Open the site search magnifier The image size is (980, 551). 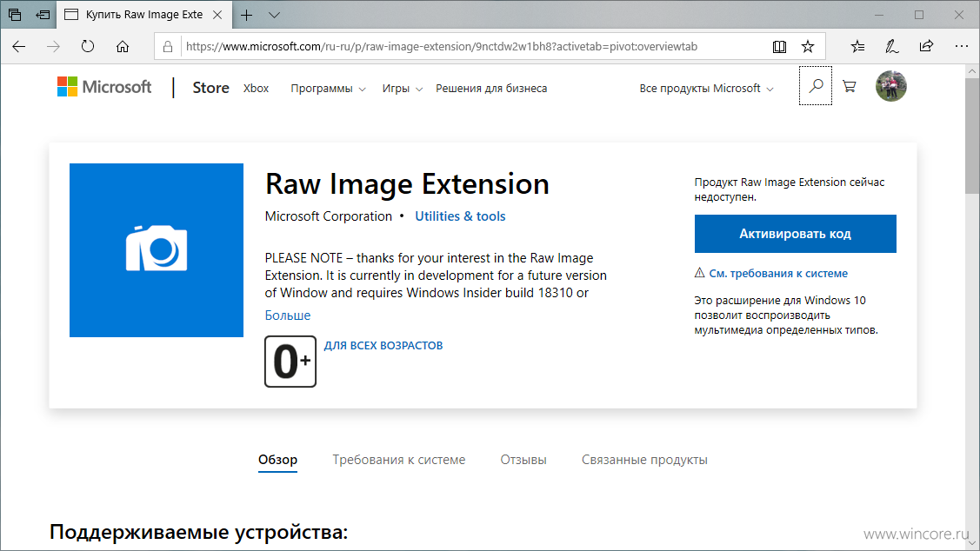click(x=816, y=85)
